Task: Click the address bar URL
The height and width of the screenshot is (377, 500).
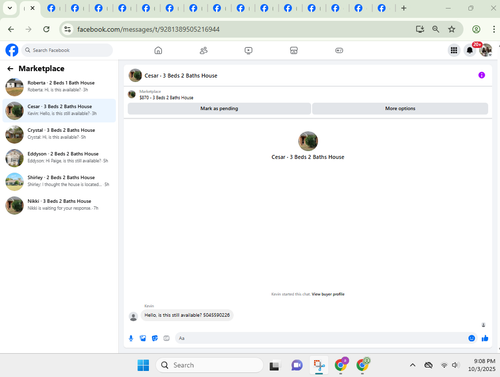Action: coord(148,30)
